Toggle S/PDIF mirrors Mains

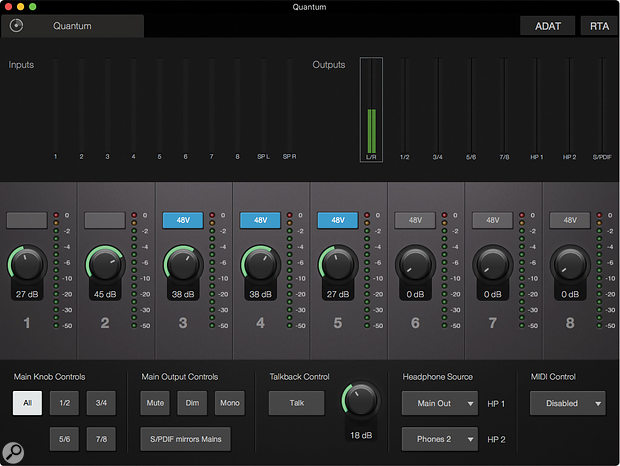pyautogui.click(x=185, y=439)
